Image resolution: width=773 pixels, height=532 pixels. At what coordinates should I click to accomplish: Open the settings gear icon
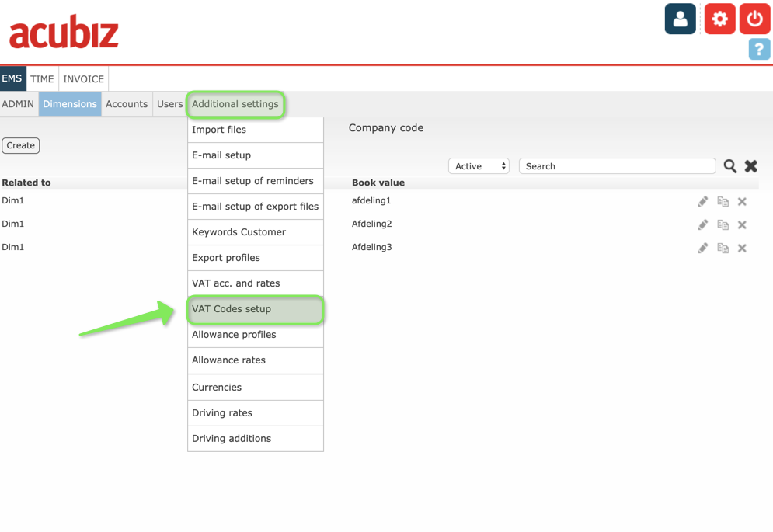(x=719, y=19)
